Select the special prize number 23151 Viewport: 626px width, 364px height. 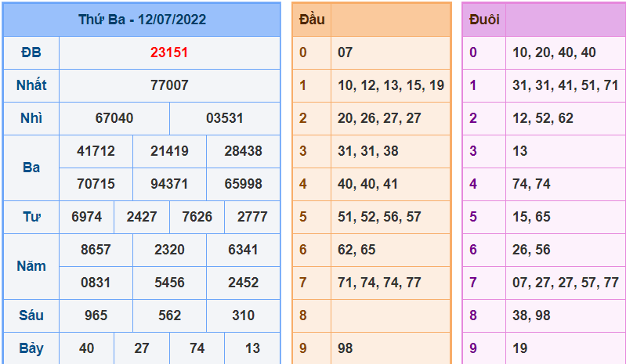[169, 52]
